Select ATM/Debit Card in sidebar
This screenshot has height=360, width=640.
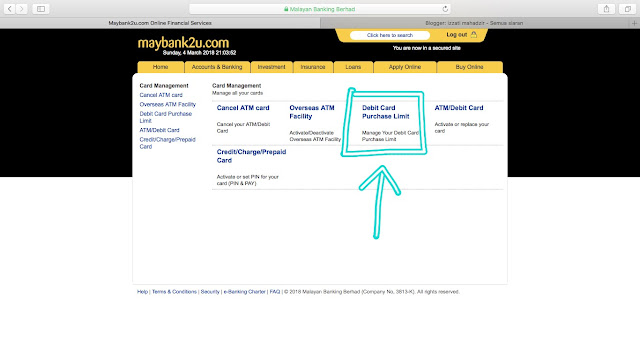(160, 130)
